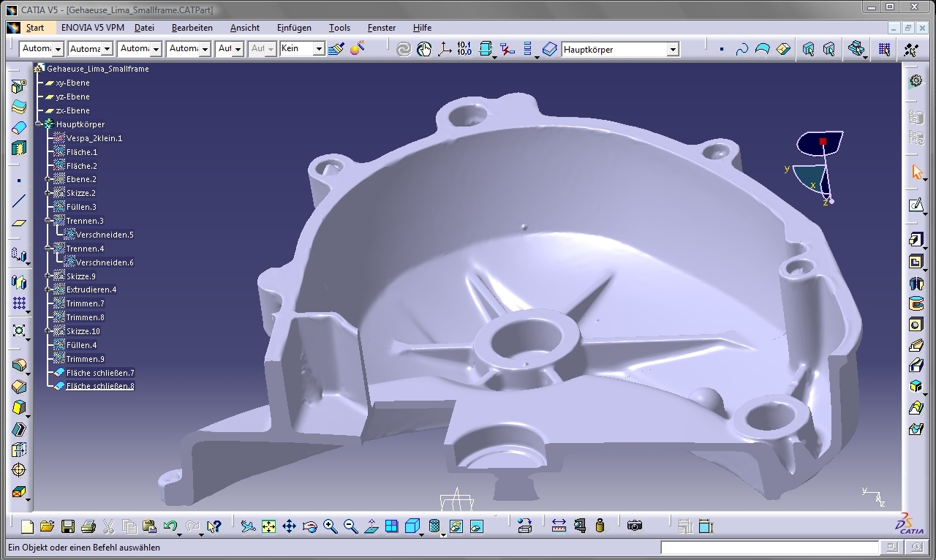This screenshot has height=560, width=936.
Task: Click the Hide/Show icon
Action: coord(456,526)
